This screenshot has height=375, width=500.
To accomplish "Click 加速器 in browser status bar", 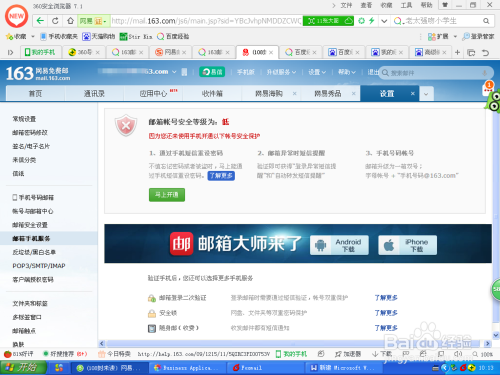I will click(x=348, y=354).
